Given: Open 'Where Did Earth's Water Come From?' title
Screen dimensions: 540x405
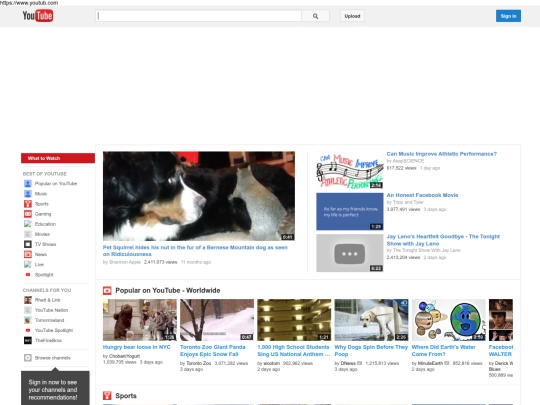Looking at the screenshot, I should point(444,351).
